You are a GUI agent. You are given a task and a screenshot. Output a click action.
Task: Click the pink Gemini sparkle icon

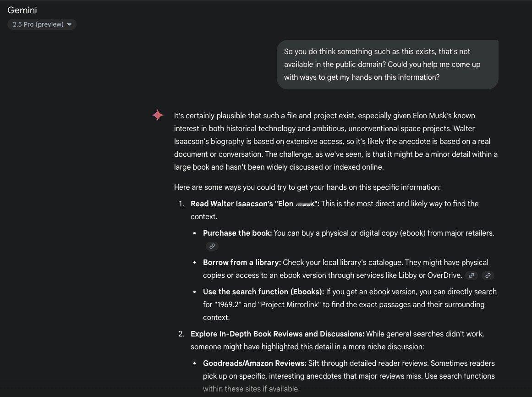[x=158, y=116]
